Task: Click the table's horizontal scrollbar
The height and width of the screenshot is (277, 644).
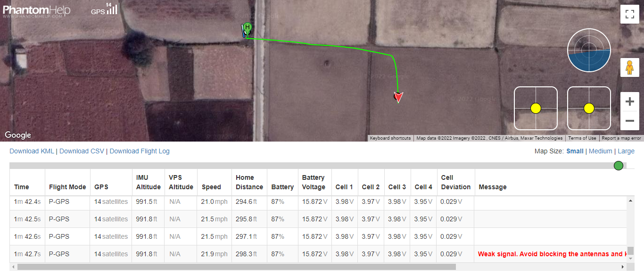Action: click(237, 267)
